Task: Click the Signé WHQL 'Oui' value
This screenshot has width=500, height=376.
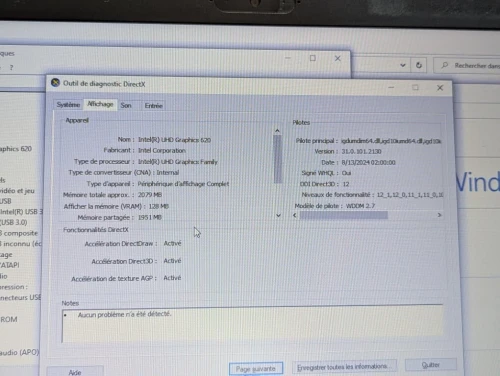Action: click(346, 173)
